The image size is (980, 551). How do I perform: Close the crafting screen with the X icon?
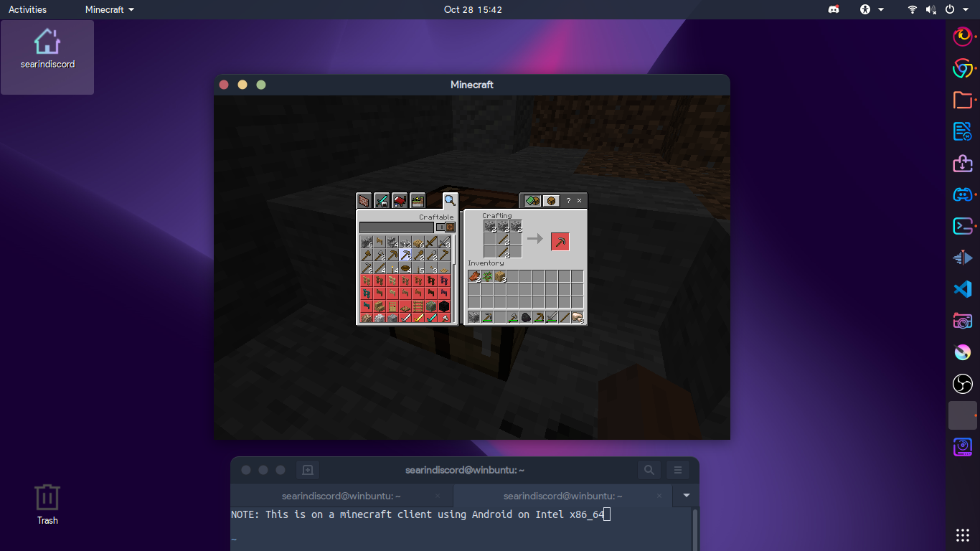(x=579, y=200)
